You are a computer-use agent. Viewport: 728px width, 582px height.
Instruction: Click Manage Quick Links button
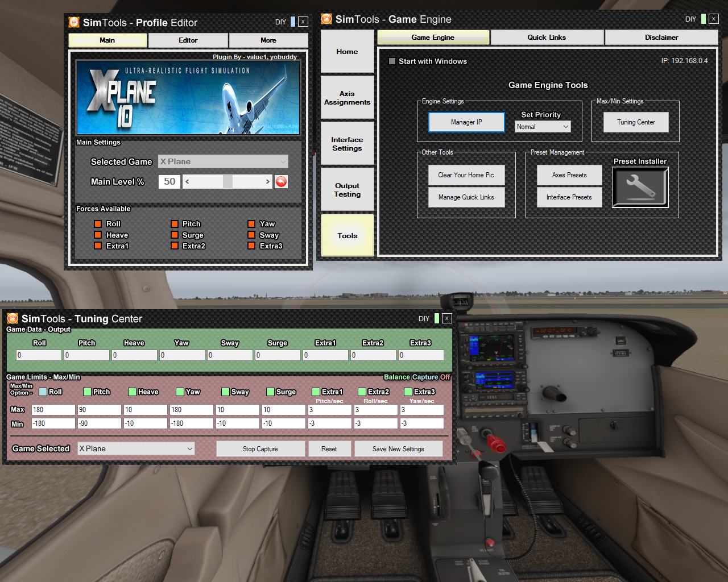466,197
